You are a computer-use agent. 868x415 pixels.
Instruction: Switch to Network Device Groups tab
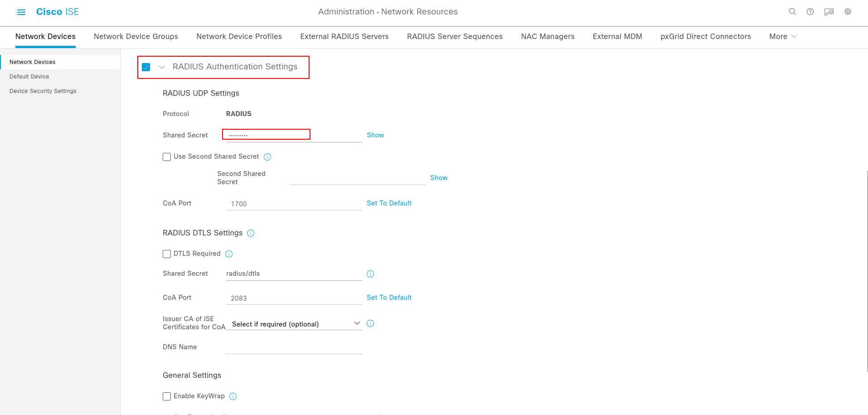[136, 37]
